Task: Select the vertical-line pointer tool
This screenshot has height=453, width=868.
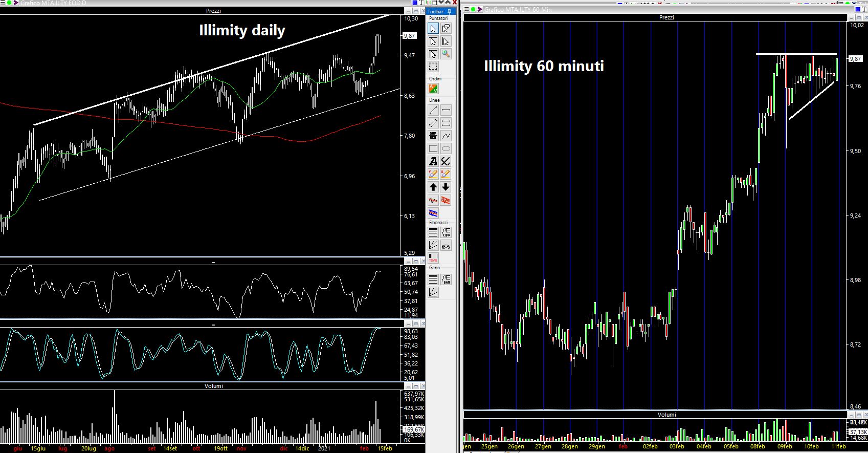Action: point(446,41)
